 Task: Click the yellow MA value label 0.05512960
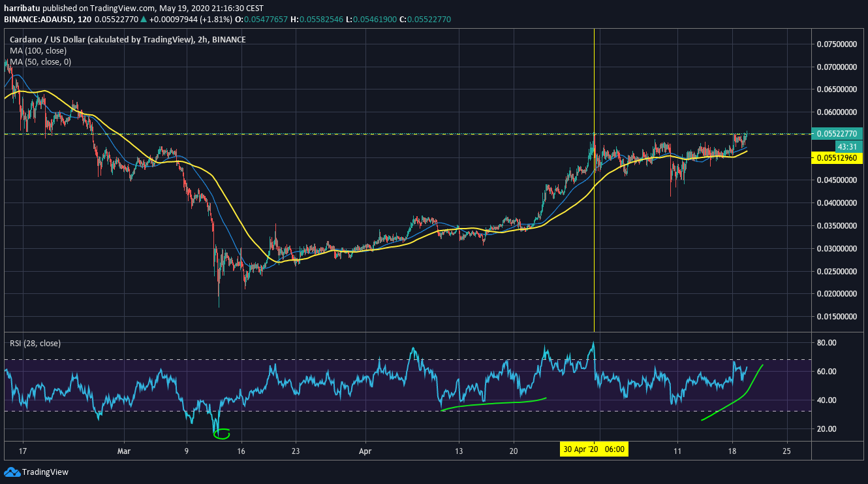click(x=839, y=157)
